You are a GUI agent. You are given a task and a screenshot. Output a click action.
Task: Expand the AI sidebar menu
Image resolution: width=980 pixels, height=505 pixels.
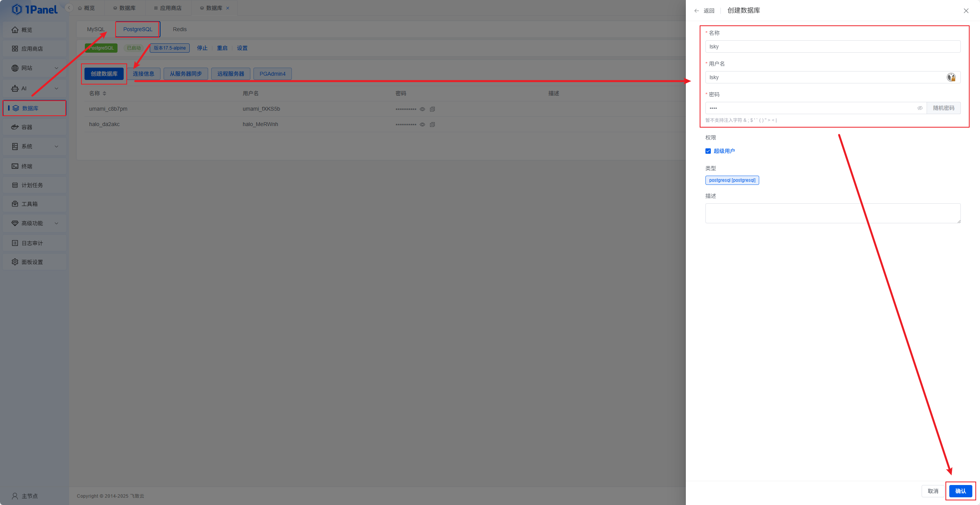pos(35,88)
